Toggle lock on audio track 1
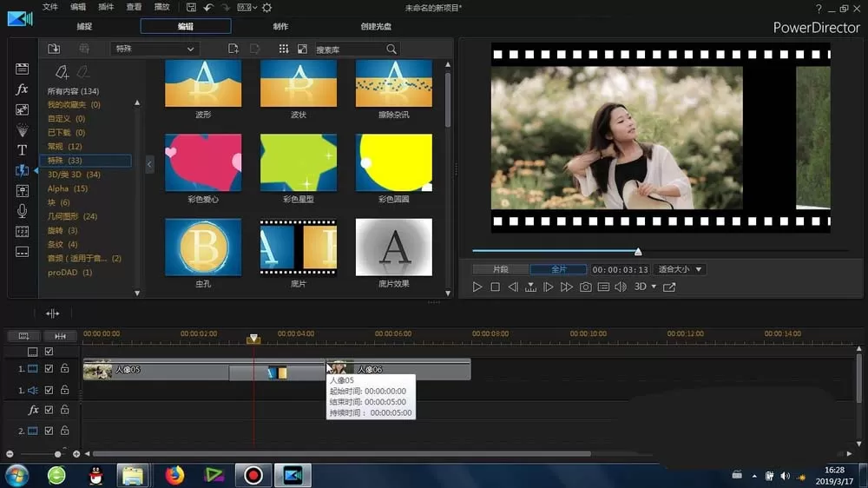This screenshot has height=488, width=868. coord(65,390)
